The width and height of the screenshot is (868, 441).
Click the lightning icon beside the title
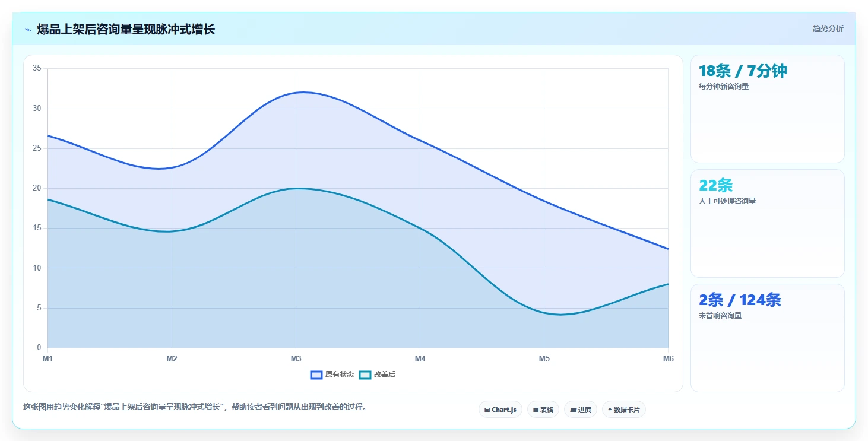point(28,29)
